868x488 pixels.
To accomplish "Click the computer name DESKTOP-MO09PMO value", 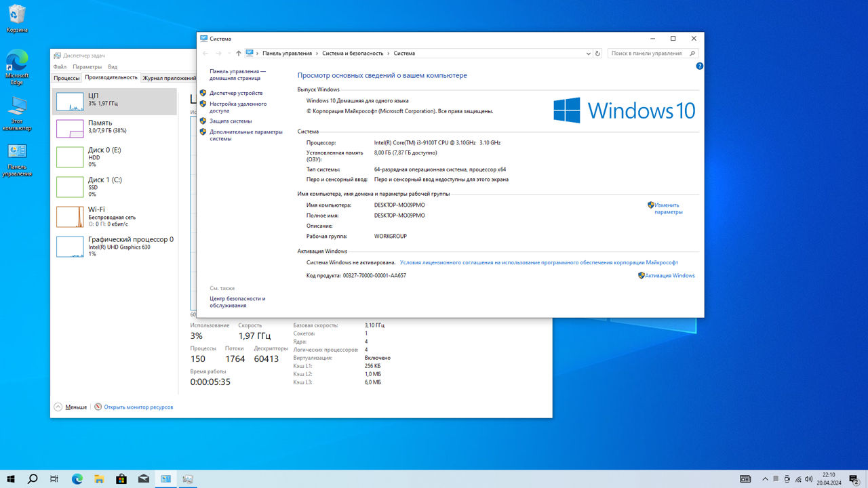I will click(399, 205).
